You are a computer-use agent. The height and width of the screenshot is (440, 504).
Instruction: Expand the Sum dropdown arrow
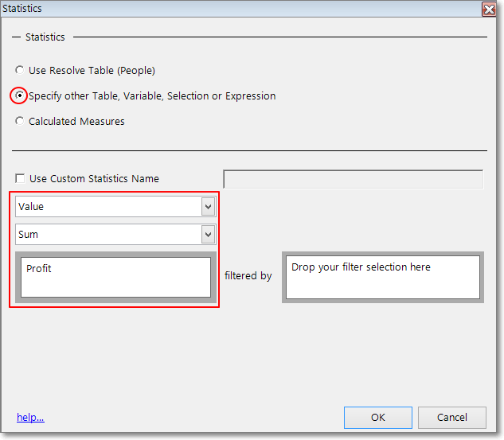(x=208, y=235)
